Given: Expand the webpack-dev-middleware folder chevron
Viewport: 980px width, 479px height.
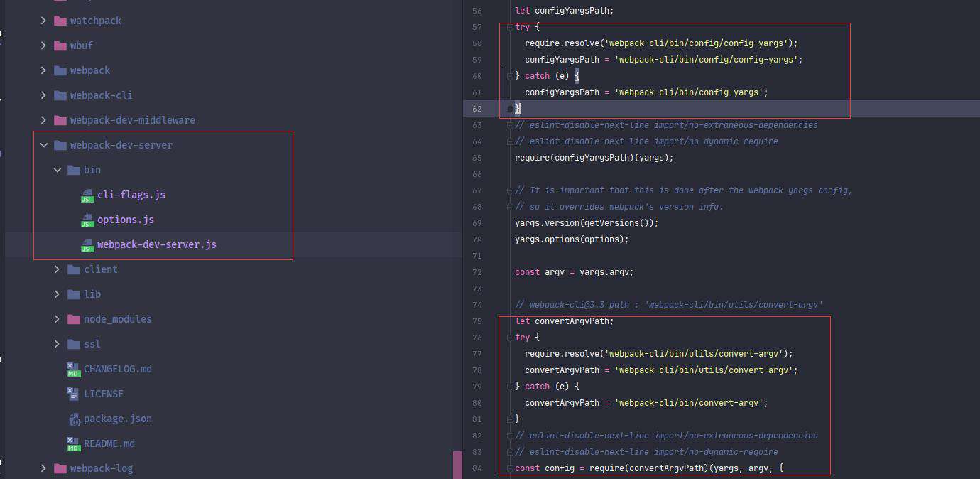Looking at the screenshot, I should tap(44, 120).
